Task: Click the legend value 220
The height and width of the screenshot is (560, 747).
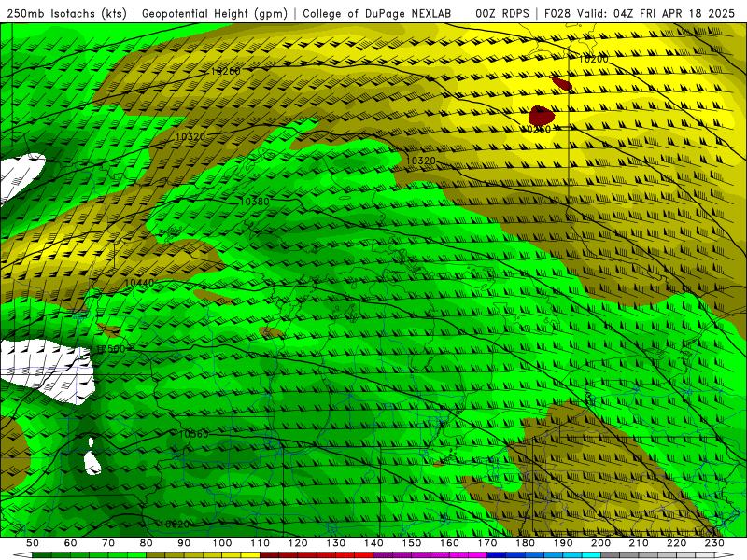Action: coord(676,543)
